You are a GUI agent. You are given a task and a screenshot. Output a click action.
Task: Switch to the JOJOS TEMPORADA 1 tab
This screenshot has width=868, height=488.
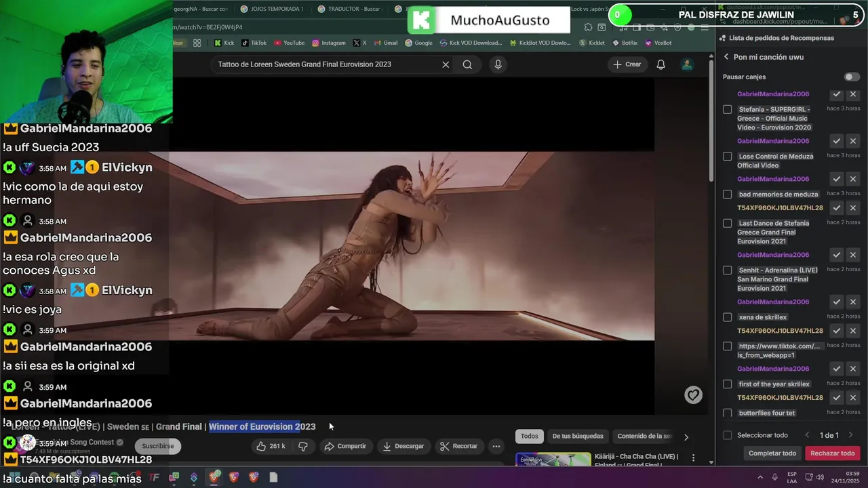(271, 9)
